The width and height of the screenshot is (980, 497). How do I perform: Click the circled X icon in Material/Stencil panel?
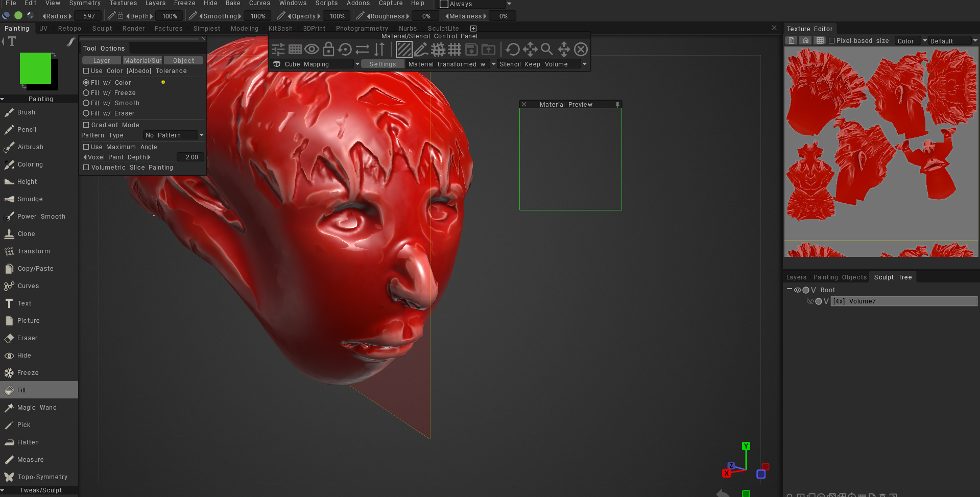(x=581, y=50)
